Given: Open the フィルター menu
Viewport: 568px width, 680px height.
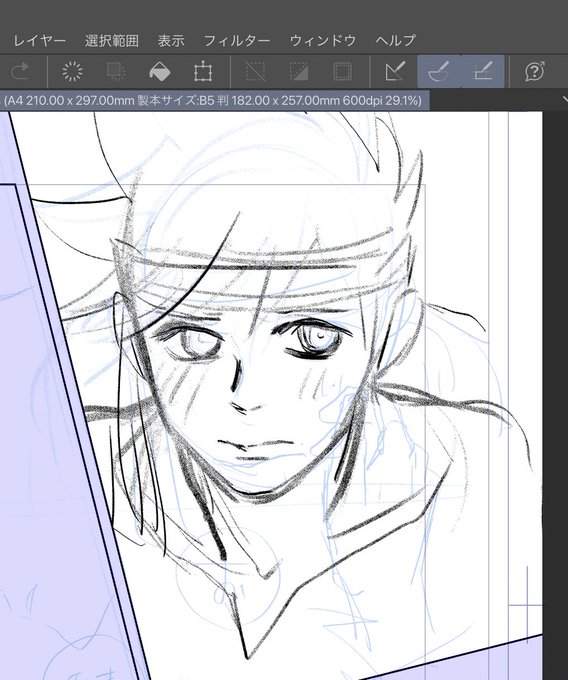Looking at the screenshot, I should (x=237, y=41).
